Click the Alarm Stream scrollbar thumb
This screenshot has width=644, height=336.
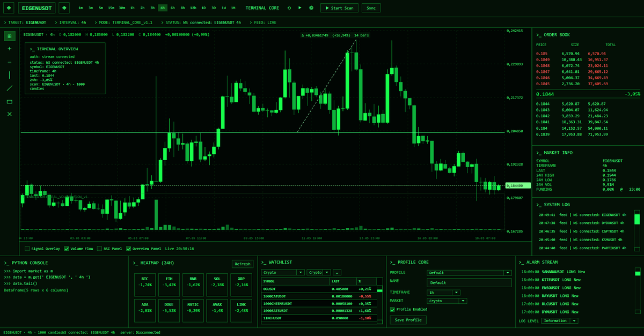click(x=638, y=273)
